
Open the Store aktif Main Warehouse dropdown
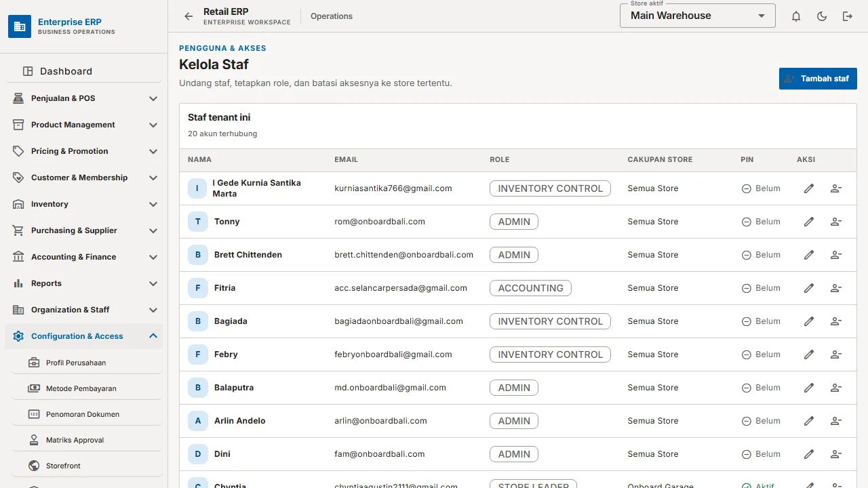click(698, 16)
